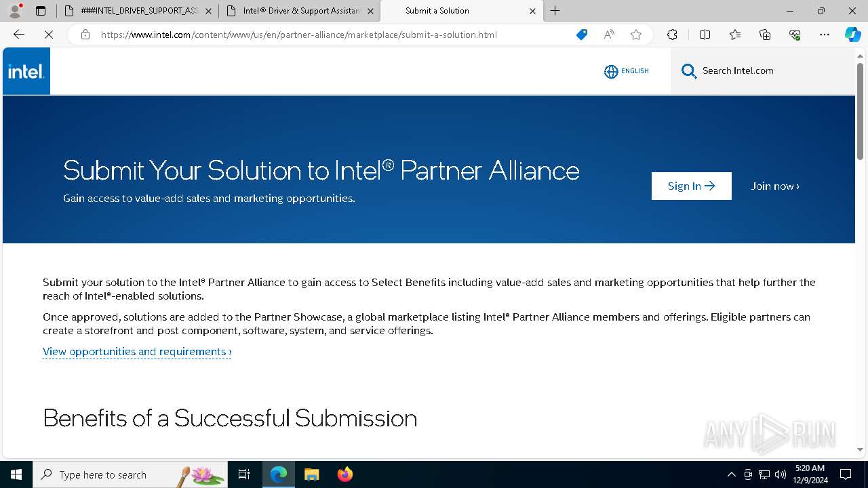Launch Firefox from the taskbar
The image size is (868, 488).
345,474
